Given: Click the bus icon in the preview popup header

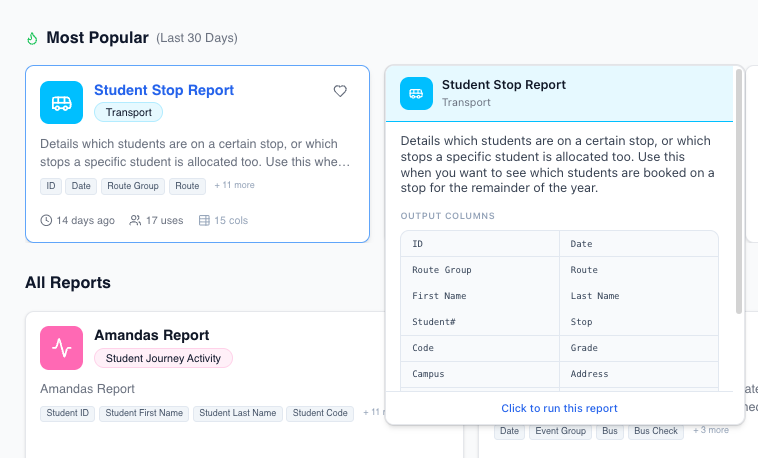Looking at the screenshot, I should pyautogui.click(x=417, y=93).
